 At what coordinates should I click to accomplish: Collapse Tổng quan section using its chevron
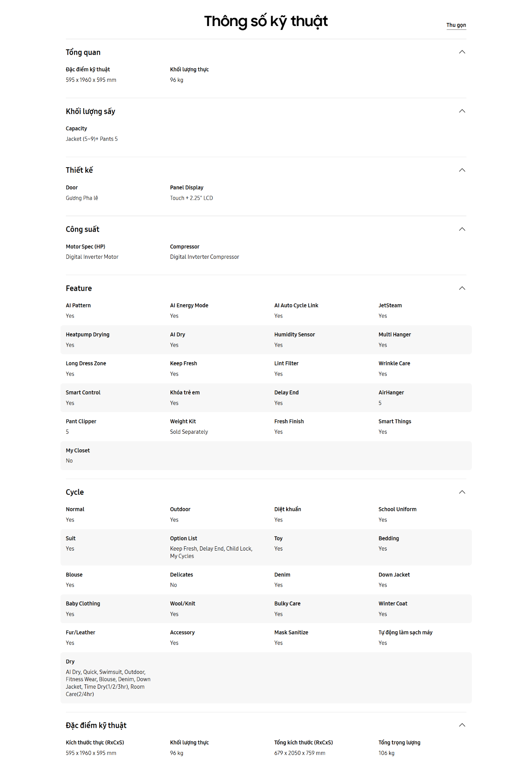point(462,52)
